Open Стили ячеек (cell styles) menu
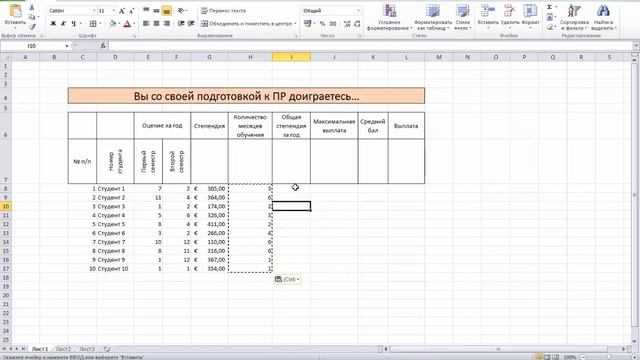 point(462,17)
